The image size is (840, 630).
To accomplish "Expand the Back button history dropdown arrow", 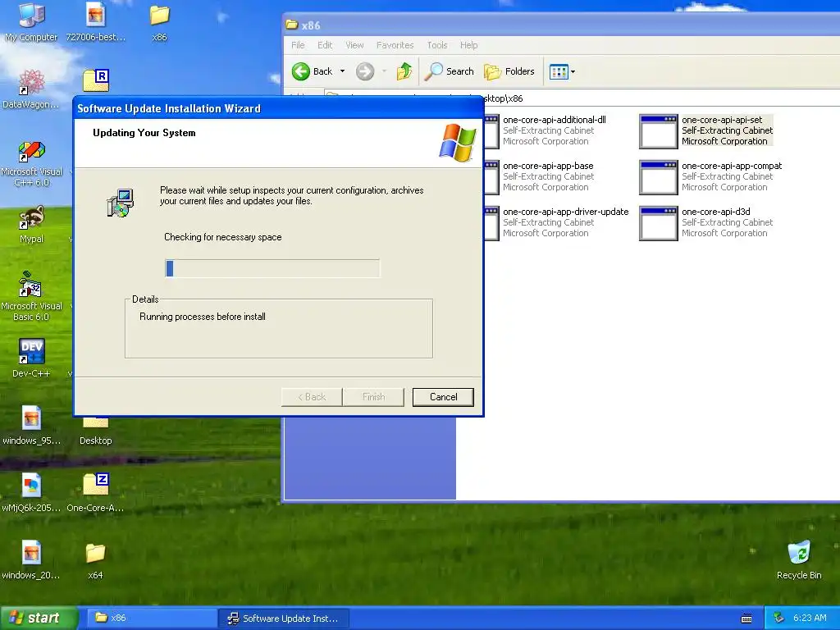I will pos(342,71).
